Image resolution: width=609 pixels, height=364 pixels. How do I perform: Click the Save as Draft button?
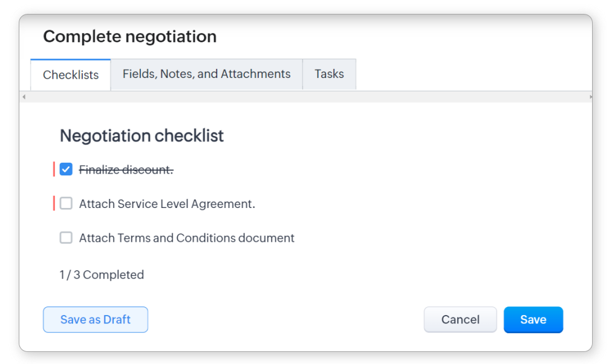[96, 320]
